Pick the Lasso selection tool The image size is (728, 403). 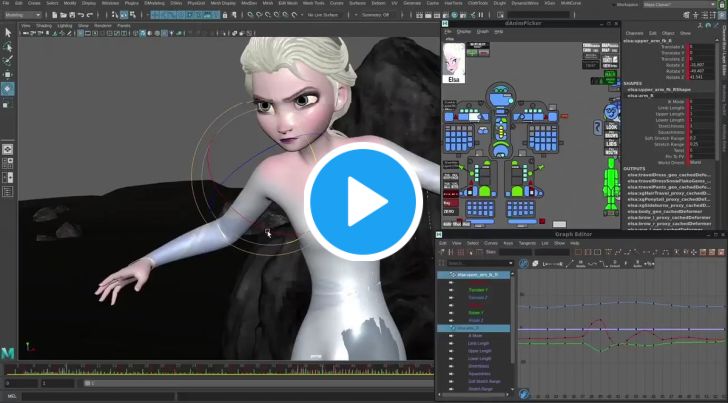pos(8,47)
